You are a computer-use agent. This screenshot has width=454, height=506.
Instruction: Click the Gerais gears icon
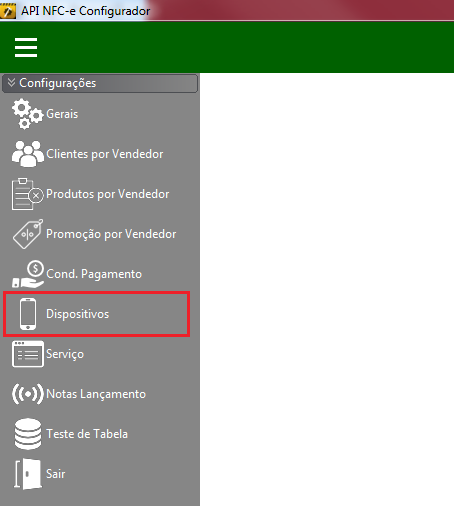(28, 114)
